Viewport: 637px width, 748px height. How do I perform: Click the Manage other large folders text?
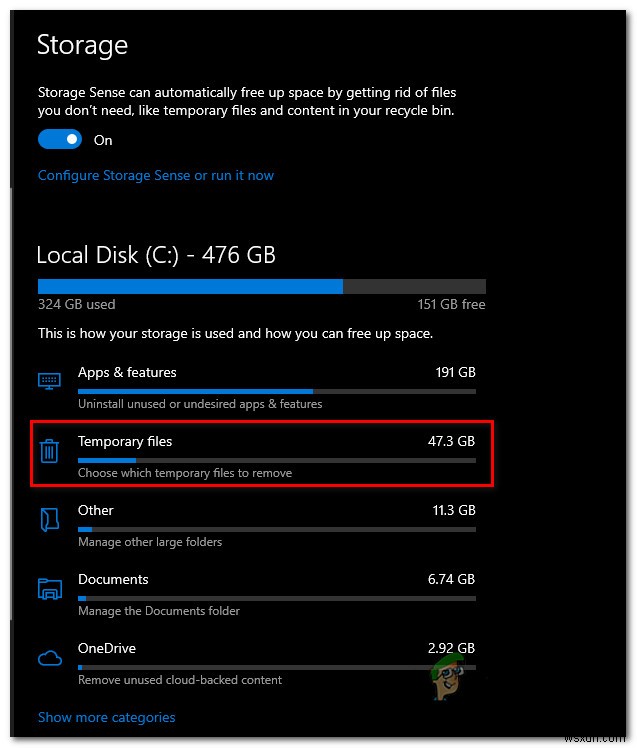150,542
